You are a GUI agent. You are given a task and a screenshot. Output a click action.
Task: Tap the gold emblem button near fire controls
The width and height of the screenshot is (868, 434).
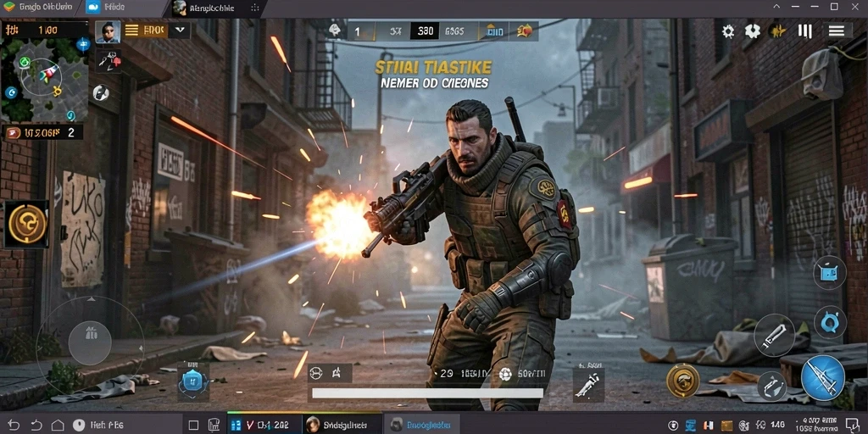682,381
